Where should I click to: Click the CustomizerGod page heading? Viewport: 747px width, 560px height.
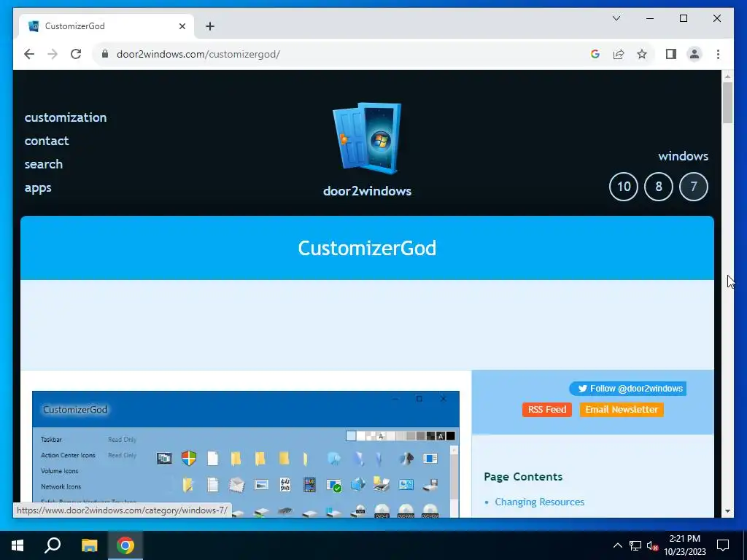coord(367,248)
